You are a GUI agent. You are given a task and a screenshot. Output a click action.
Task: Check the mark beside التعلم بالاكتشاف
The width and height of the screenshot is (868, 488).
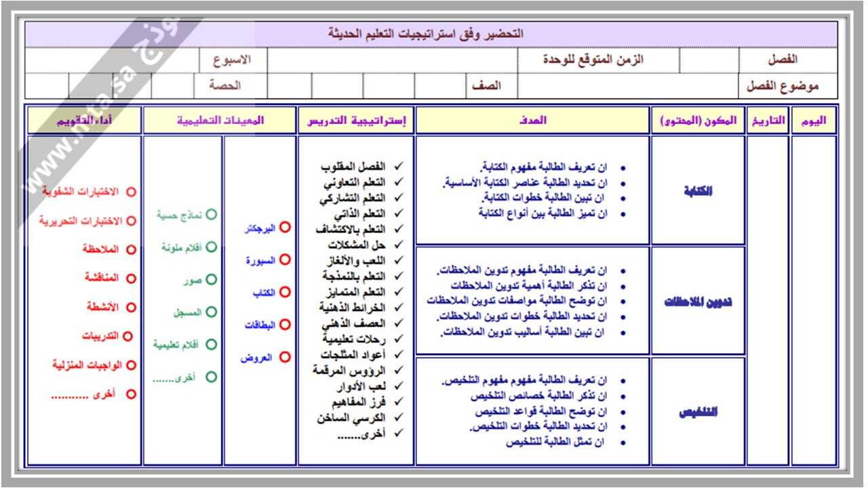click(399, 229)
